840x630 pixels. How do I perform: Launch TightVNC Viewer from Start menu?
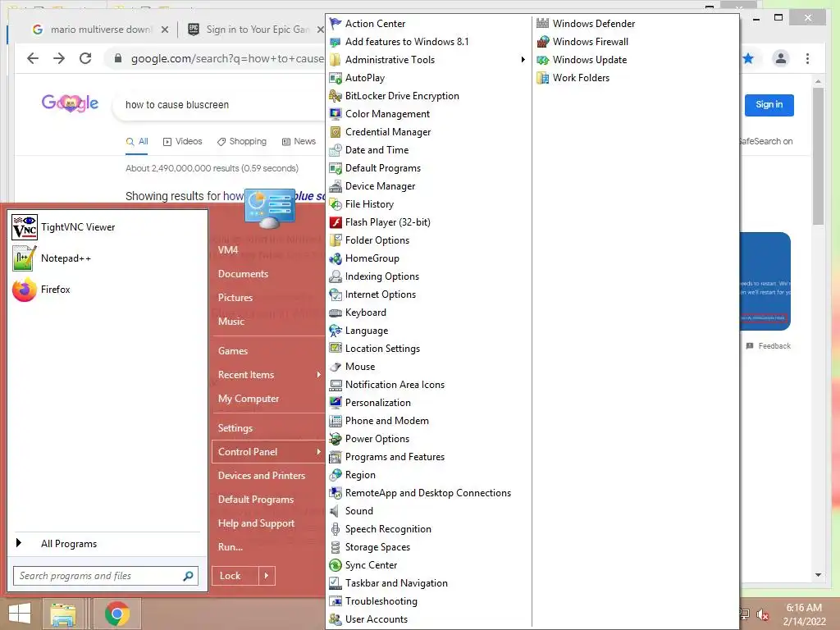[x=107, y=227]
